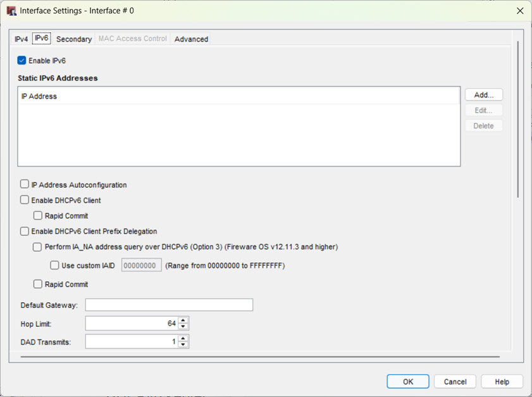Enable DHCPv6 Client Prefix Delegation
Image resolution: width=532 pixels, height=397 pixels.
coord(23,231)
